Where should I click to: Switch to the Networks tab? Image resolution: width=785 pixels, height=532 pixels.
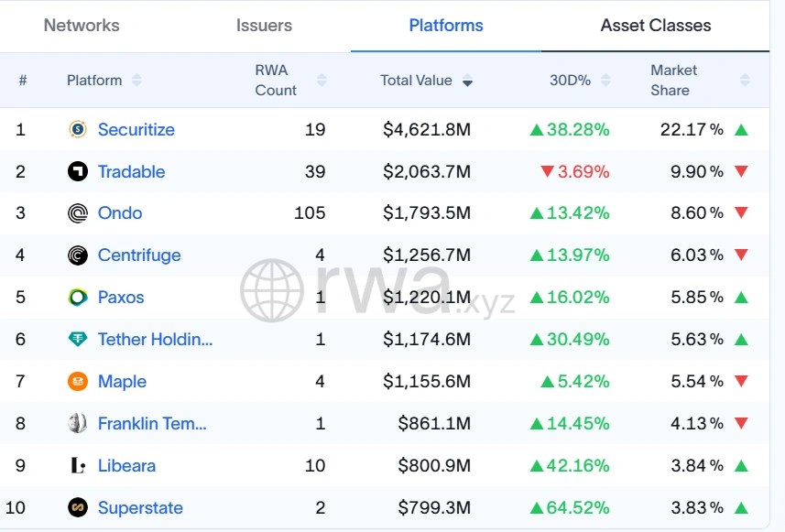coord(81,27)
